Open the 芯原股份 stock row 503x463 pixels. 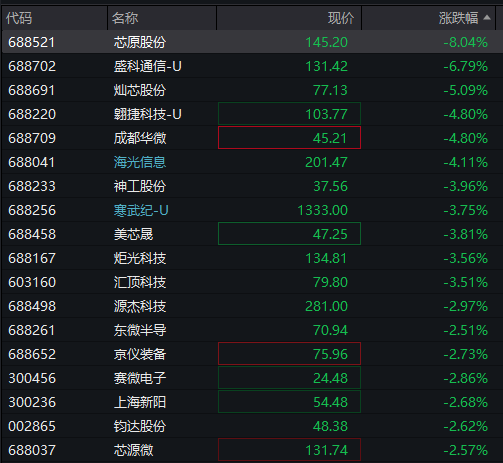coord(251,42)
